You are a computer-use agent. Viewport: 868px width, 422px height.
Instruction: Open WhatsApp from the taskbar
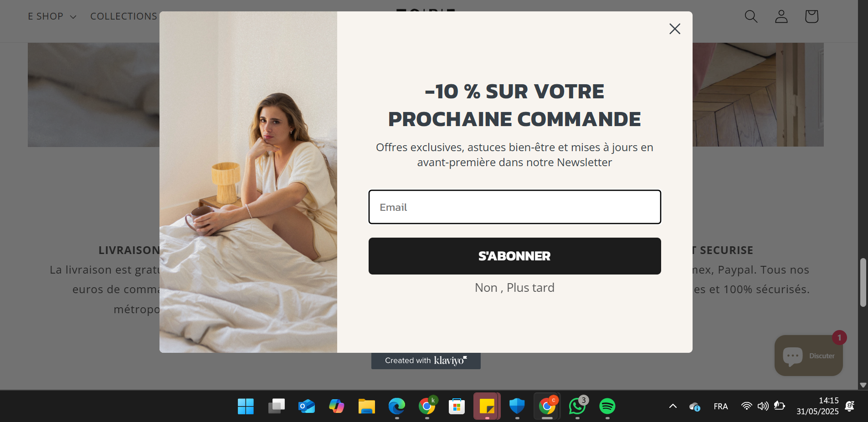click(x=577, y=406)
